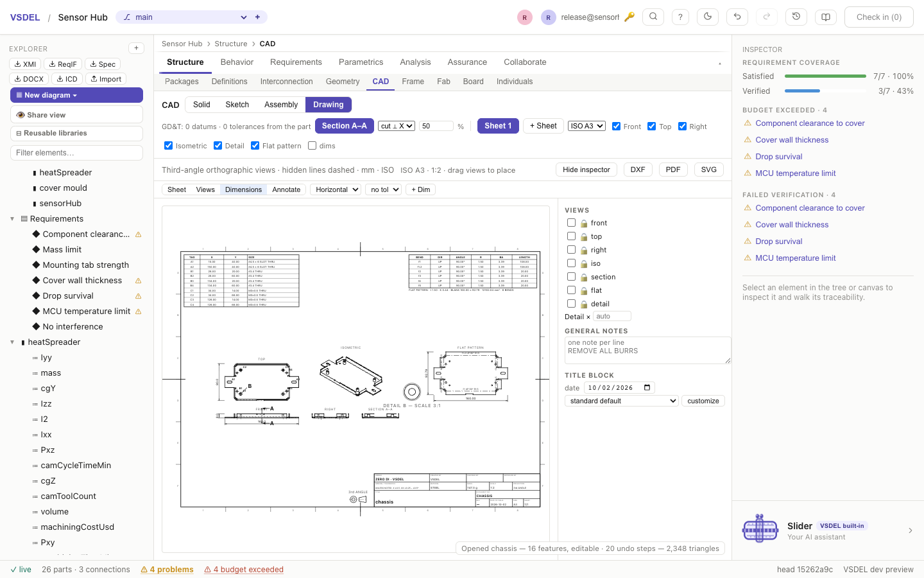Viewport: 924px width, 578px height.
Task: Open the Geometry sub-tab
Action: coord(343,82)
